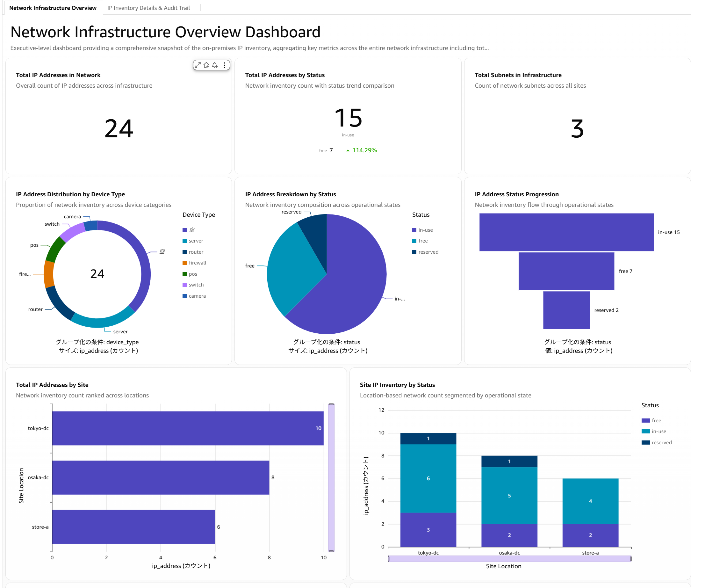705x588 pixels.
Task: Click the free legend swatch for stacked chart
Action: (x=645, y=420)
